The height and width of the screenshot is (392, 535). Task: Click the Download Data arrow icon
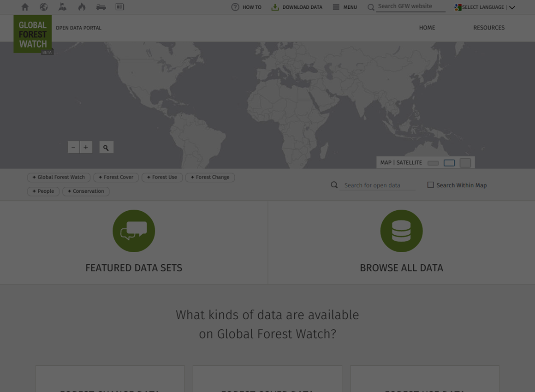275,7
